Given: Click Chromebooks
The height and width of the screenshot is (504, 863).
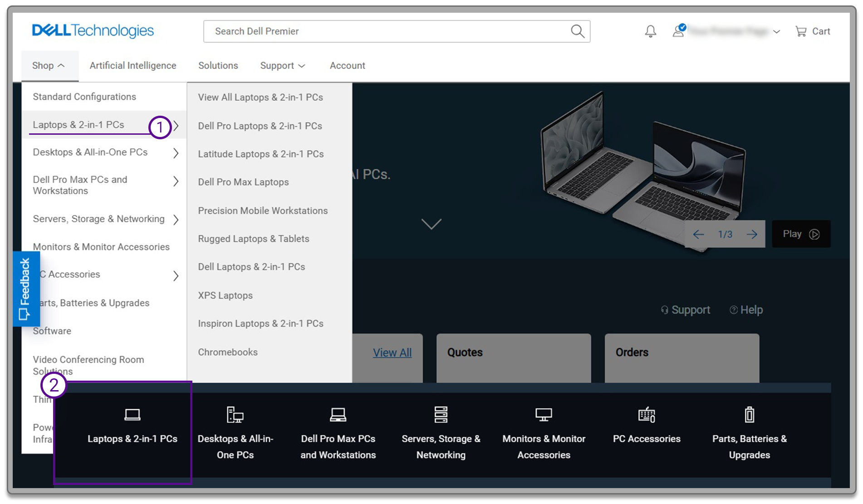Looking at the screenshot, I should point(228,352).
